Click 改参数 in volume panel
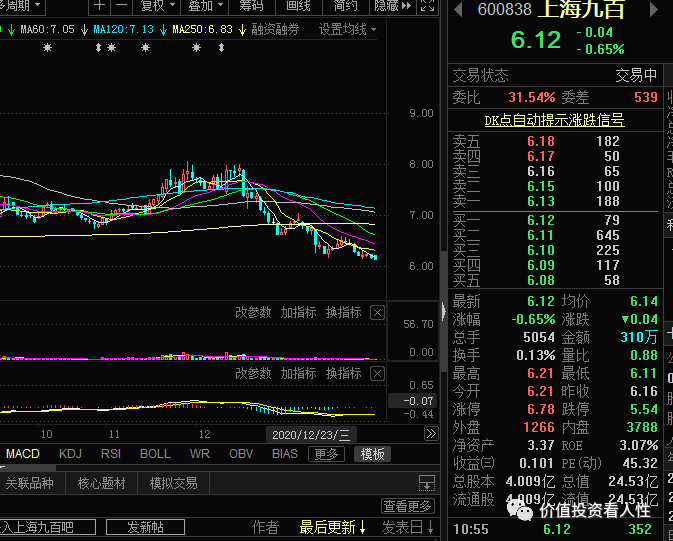 pyautogui.click(x=253, y=313)
